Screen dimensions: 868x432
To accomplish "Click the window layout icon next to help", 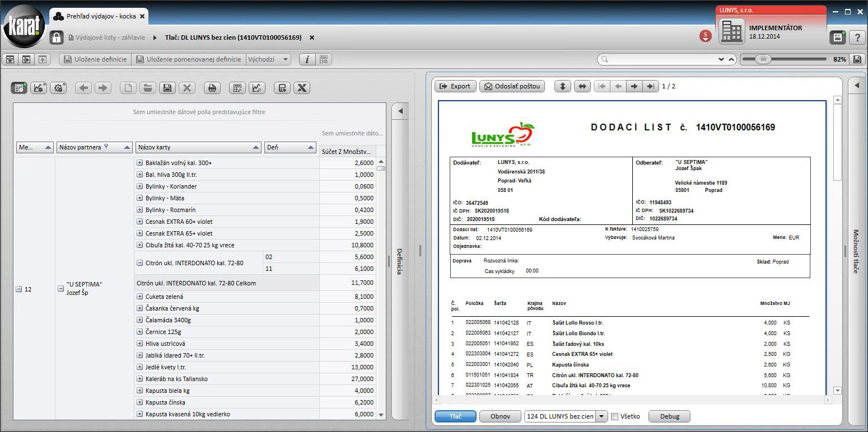I will (x=838, y=37).
